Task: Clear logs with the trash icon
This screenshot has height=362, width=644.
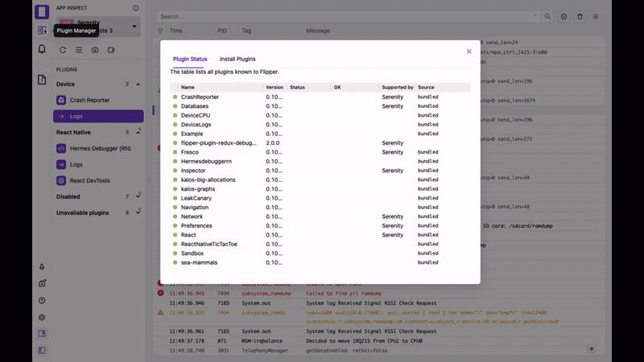Action: click(580, 17)
